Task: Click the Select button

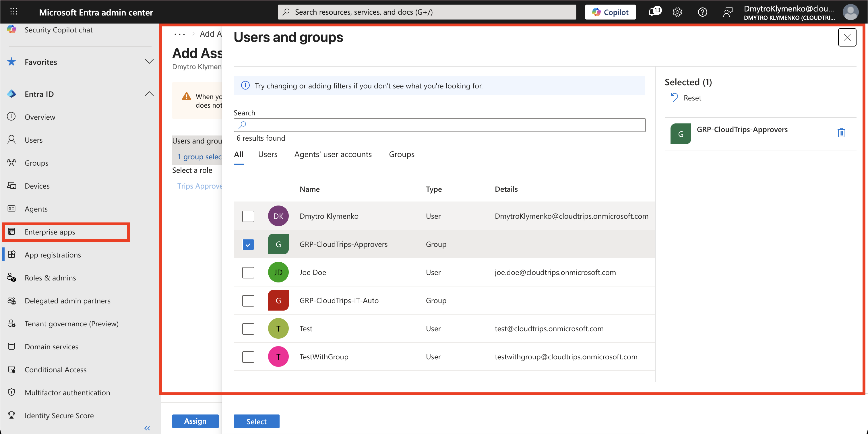Action: [256, 421]
